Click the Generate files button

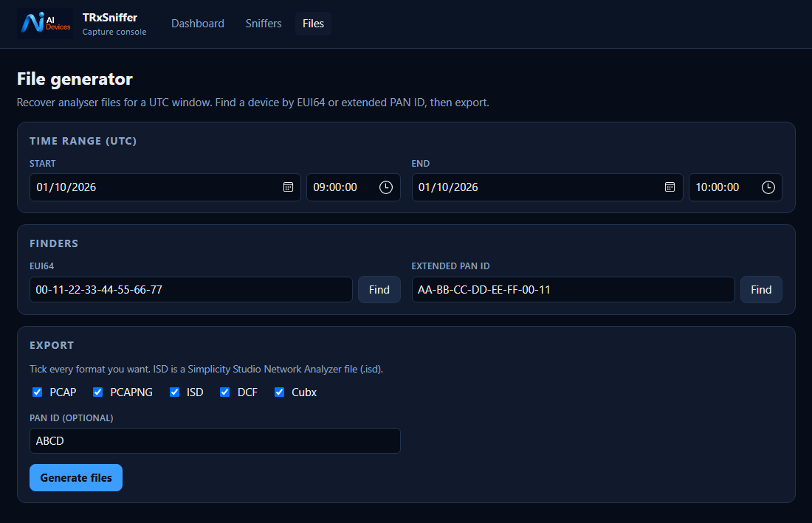(76, 477)
